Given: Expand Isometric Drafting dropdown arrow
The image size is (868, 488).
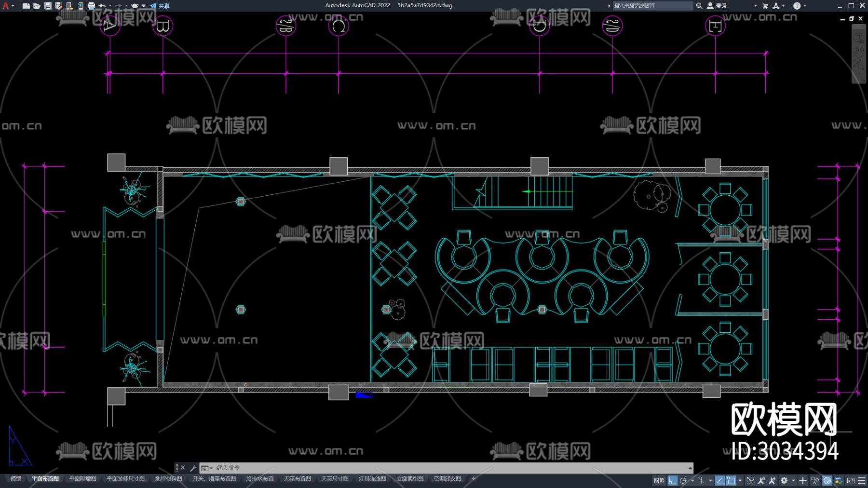Looking at the screenshot, I should [x=711, y=480].
